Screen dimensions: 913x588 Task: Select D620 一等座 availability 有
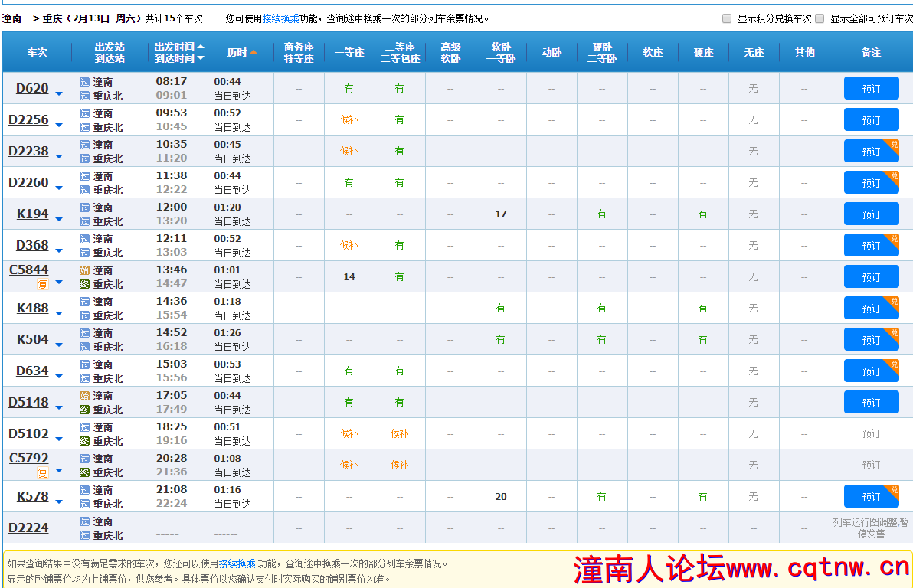click(349, 89)
